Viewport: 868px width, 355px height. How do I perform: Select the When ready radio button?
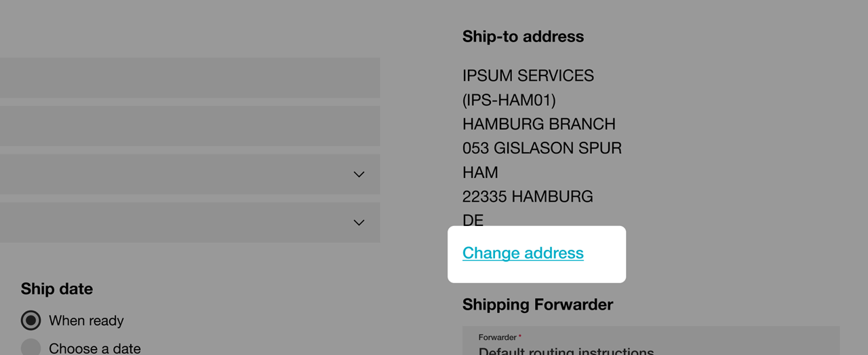(x=31, y=320)
